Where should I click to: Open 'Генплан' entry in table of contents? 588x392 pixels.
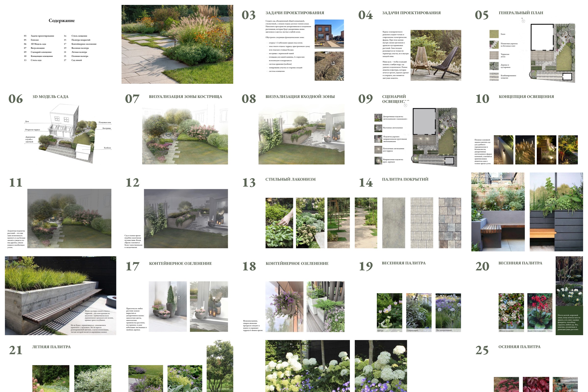pyautogui.click(x=35, y=40)
